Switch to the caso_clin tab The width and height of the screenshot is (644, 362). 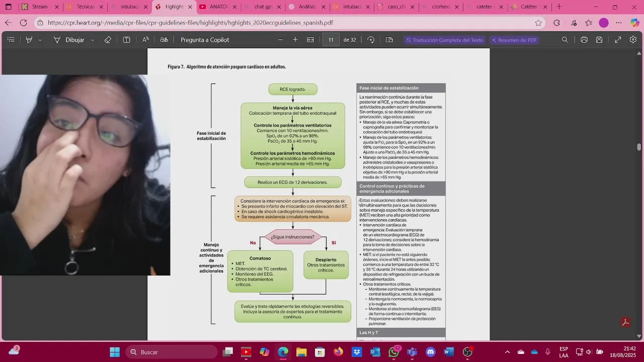(x=396, y=7)
